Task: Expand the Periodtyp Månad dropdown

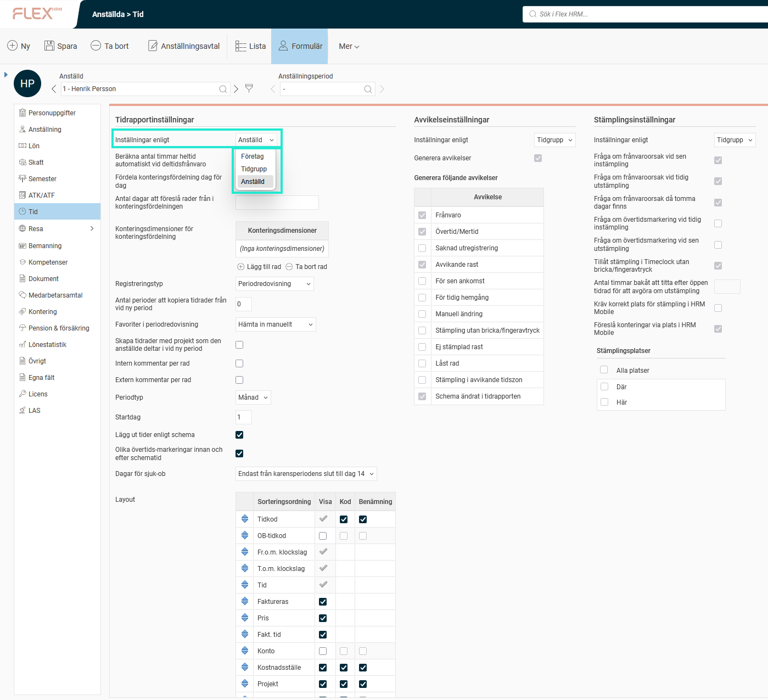Action: (x=253, y=397)
